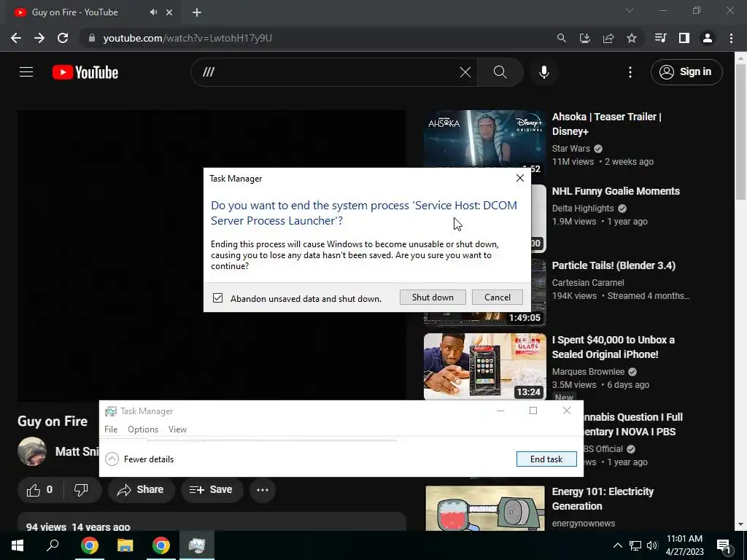Go to YouTube home via the logo
Image resolution: width=747 pixels, height=560 pixels.
[x=85, y=72]
